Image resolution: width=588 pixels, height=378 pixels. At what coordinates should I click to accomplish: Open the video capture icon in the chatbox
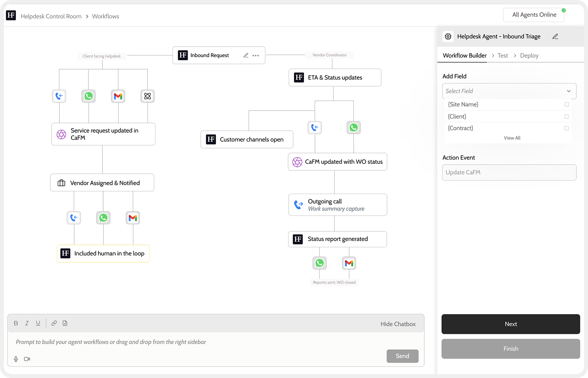27,359
